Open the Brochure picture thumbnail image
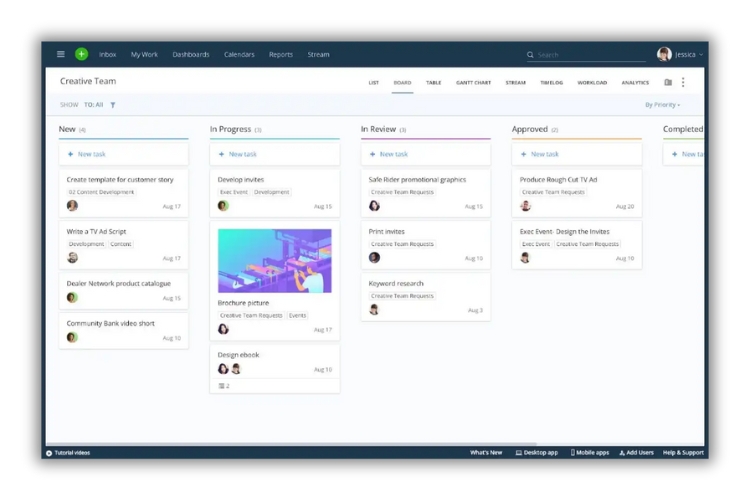 [x=275, y=261]
